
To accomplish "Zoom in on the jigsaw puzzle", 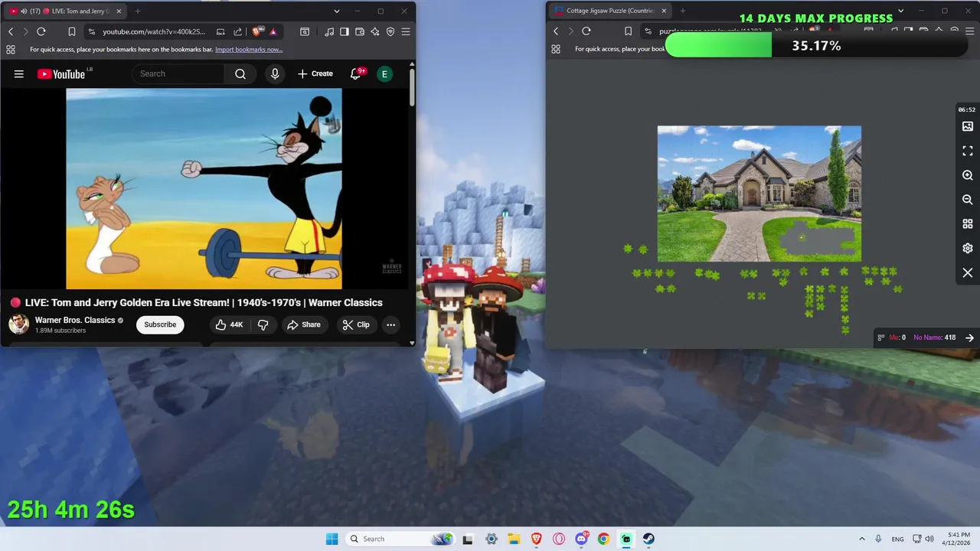I will click(x=968, y=175).
